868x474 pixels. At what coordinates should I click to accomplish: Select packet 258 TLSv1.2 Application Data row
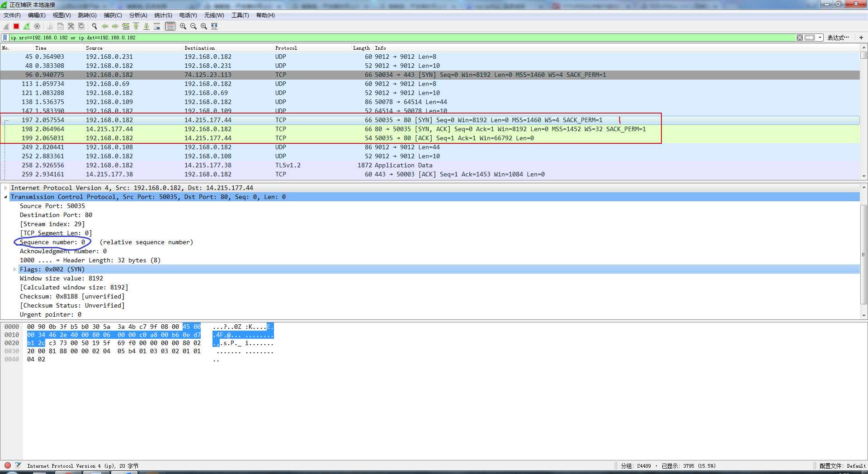(x=430, y=165)
